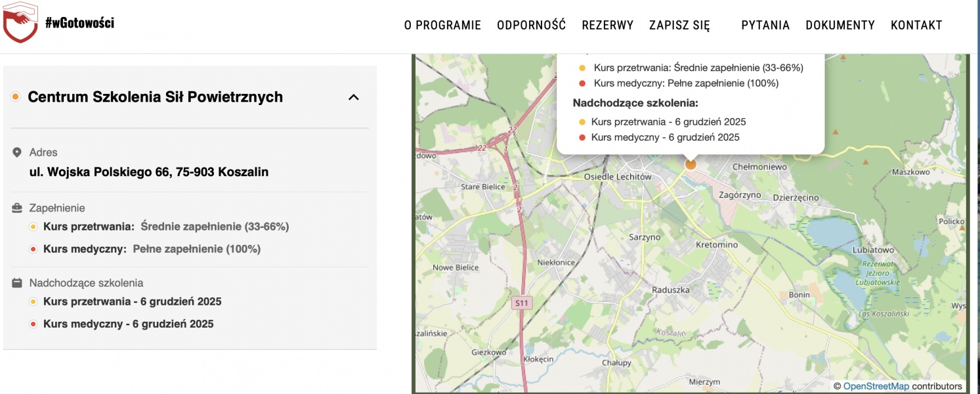Open the ODPORNOŚĆ menu item
This screenshot has width=980, height=394.
coord(531,26)
